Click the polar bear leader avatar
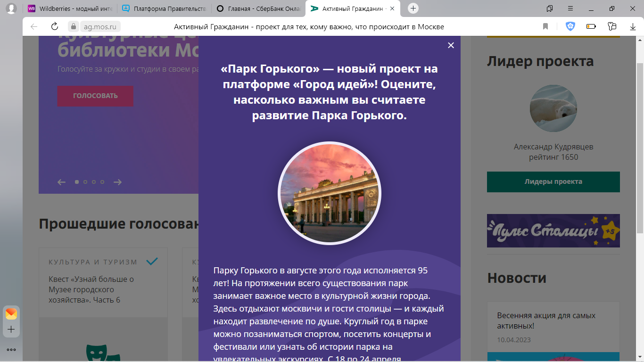 (x=553, y=108)
